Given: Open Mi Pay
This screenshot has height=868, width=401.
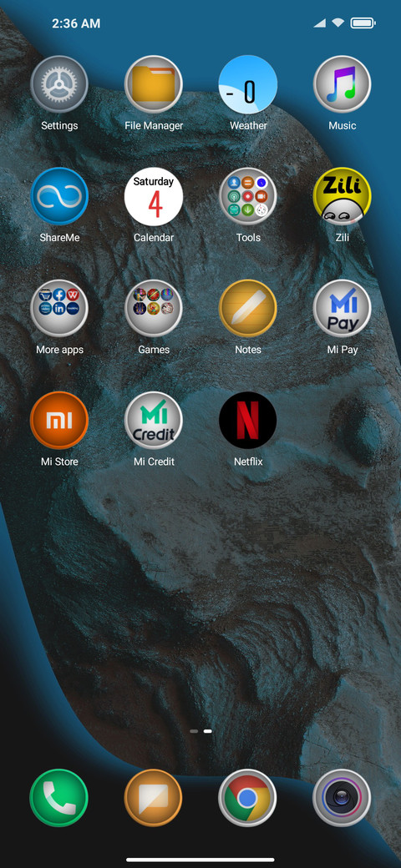Looking at the screenshot, I should pyautogui.click(x=343, y=308).
